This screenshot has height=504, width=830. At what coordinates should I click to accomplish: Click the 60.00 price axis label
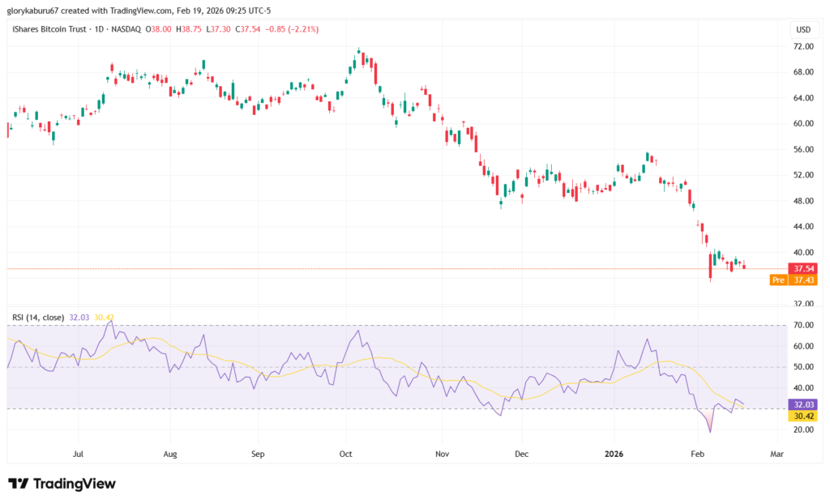pos(803,123)
